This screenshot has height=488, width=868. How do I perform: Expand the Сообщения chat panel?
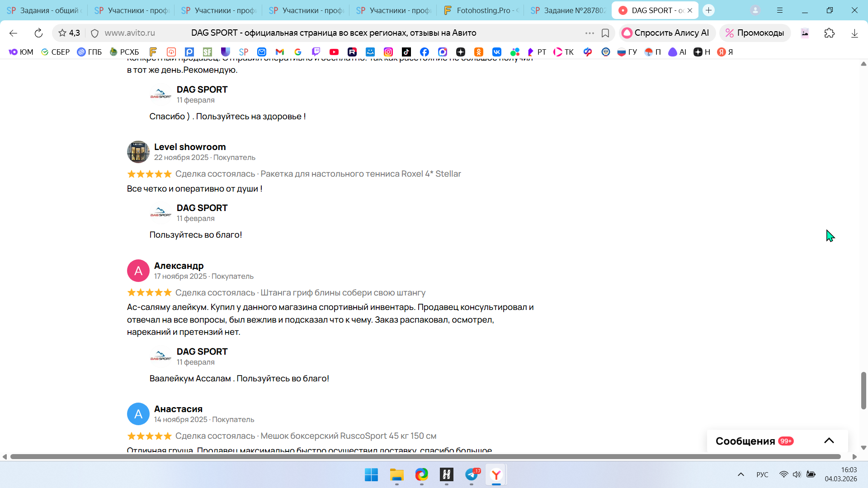click(829, 441)
